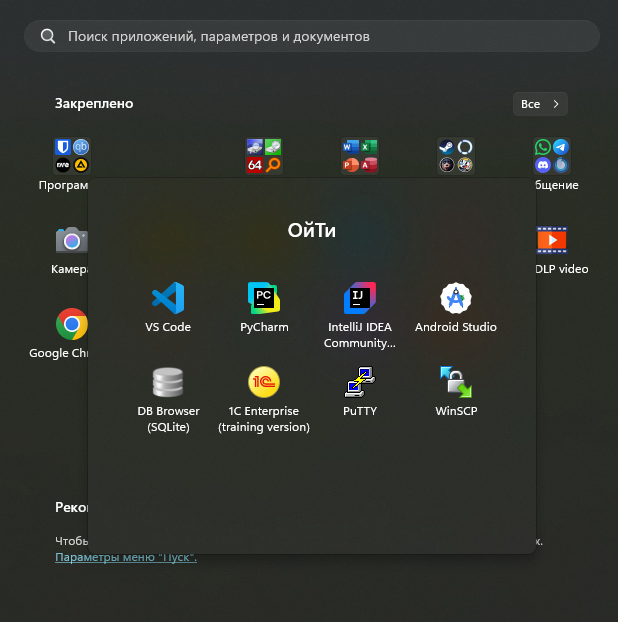Open the Все apps list
Viewport: 618px width, 622px height.
540,104
